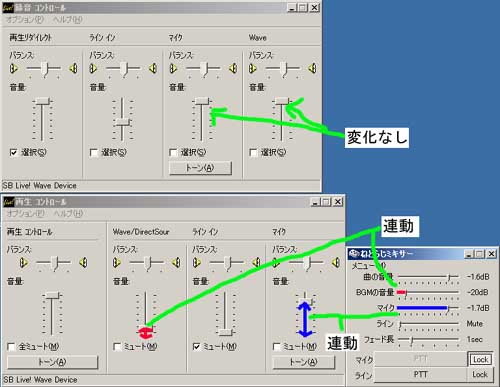Click right speaker icon of recording マイク balance
The height and width of the screenshot is (387, 500).
[x=233, y=69]
